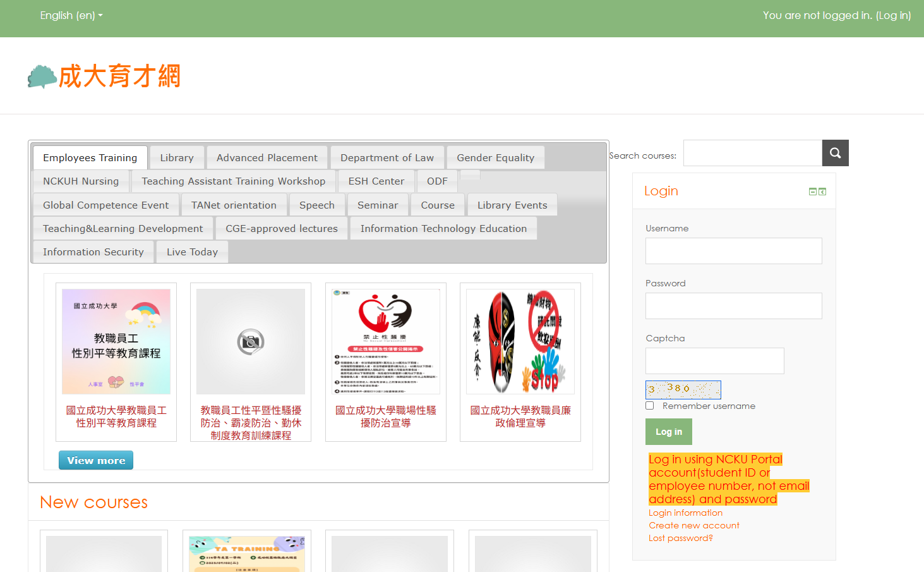Open the gender equality course rainbow thumbnail

click(x=116, y=341)
